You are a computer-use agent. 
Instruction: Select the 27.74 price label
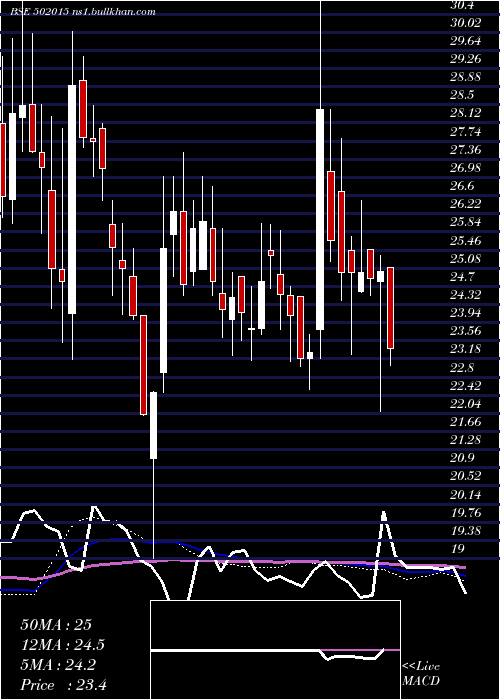pos(466,132)
